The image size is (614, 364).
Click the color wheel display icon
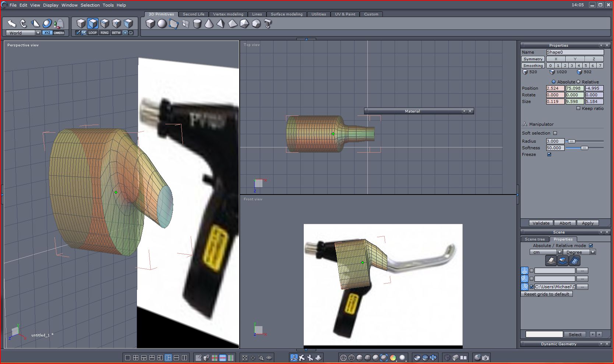pos(393,358)
